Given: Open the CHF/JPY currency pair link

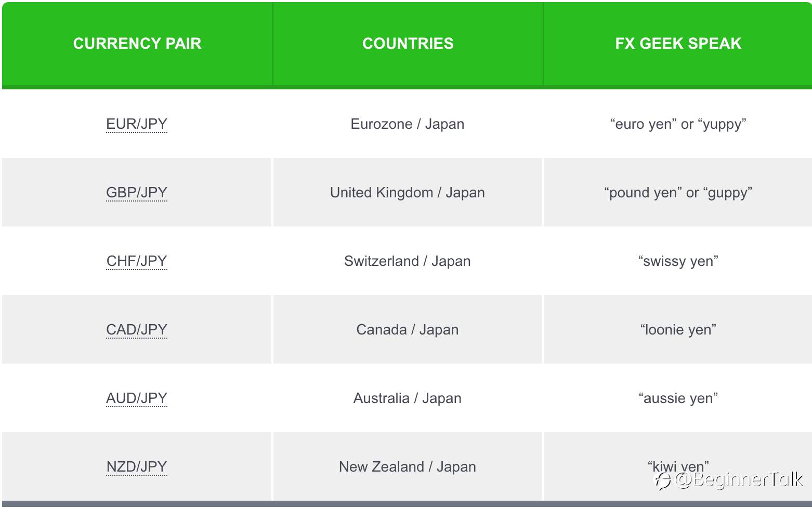Looking at the screenshot, I should pyautogui.click(x=137, y=261).
